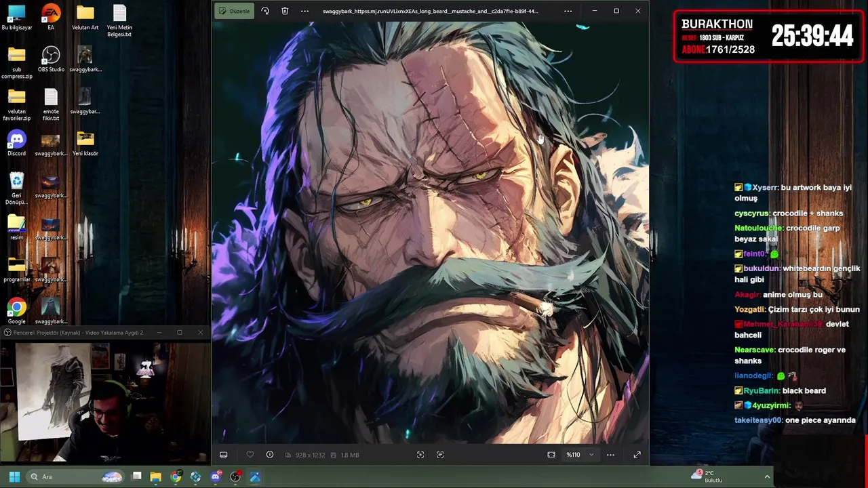868x488 pixels.
Task: Select emote fikir.txt file
Action: [x=51, y=105]
